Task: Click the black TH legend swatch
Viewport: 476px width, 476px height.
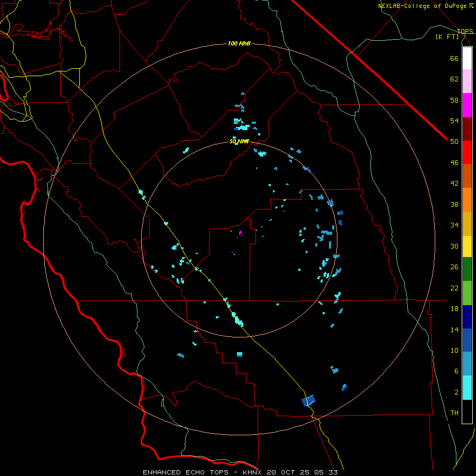Action: point(467,411)
